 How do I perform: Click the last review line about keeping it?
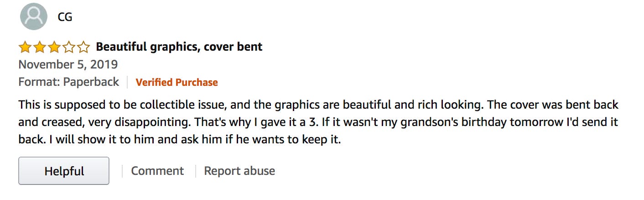[180, 140]
